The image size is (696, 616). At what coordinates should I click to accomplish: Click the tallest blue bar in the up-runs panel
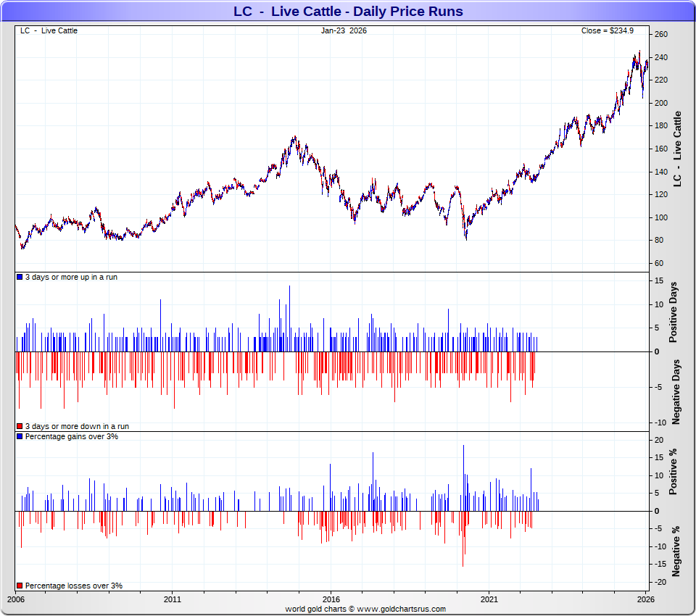pos(290,319)
